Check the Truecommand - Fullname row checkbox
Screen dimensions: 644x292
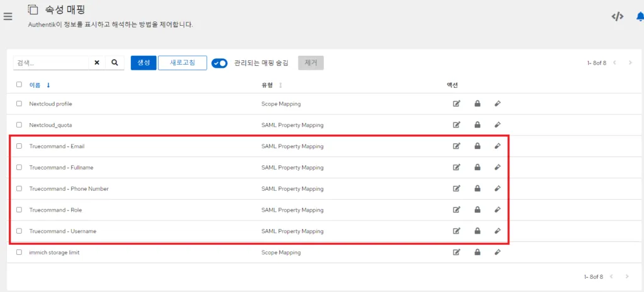click(x=19, y=168)
